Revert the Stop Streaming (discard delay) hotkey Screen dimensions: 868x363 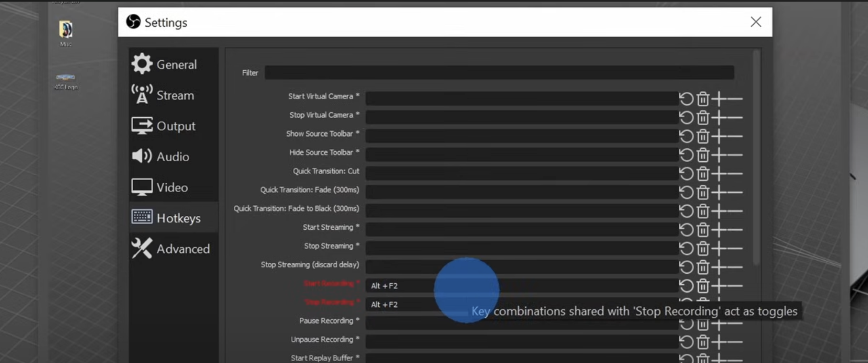(686, 267)
